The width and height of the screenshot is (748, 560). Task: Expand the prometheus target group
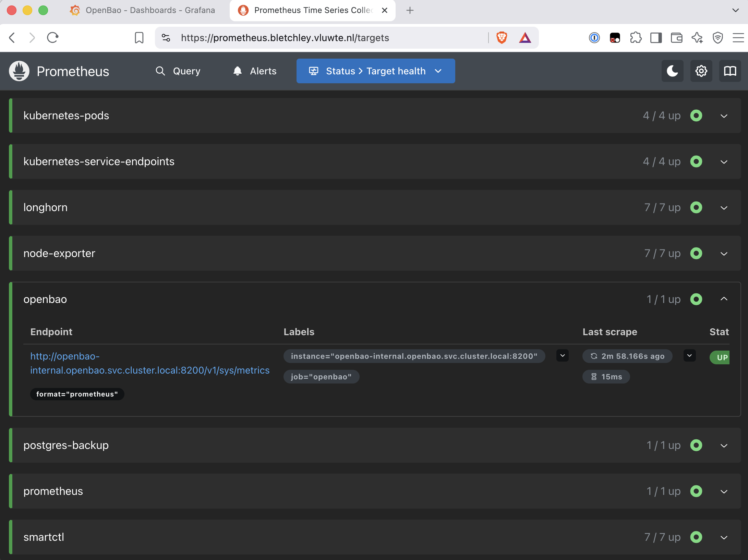pos(724,491)
